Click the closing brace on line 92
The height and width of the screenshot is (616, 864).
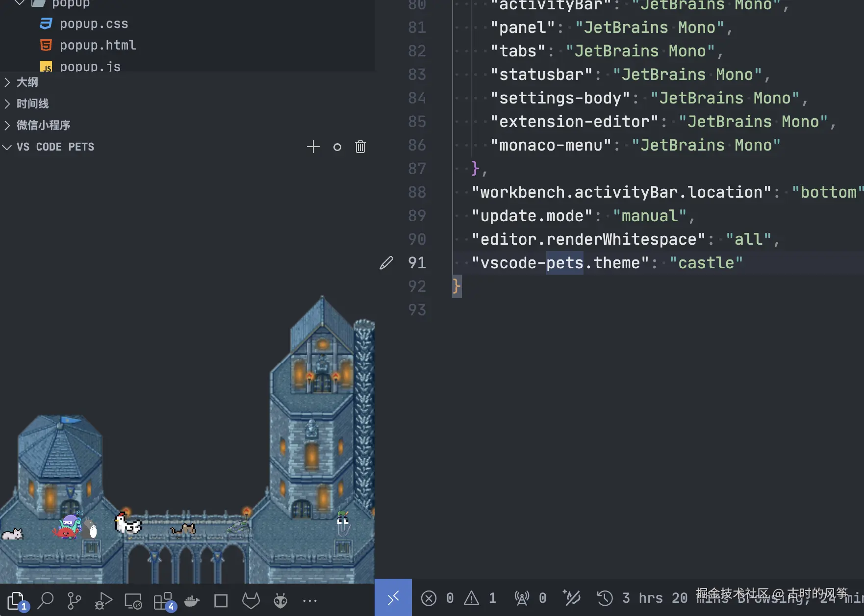click(457, 286)
